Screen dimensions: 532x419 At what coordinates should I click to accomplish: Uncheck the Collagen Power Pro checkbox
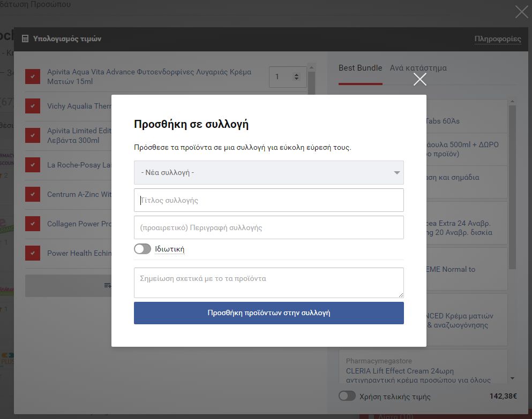point(33,224)
